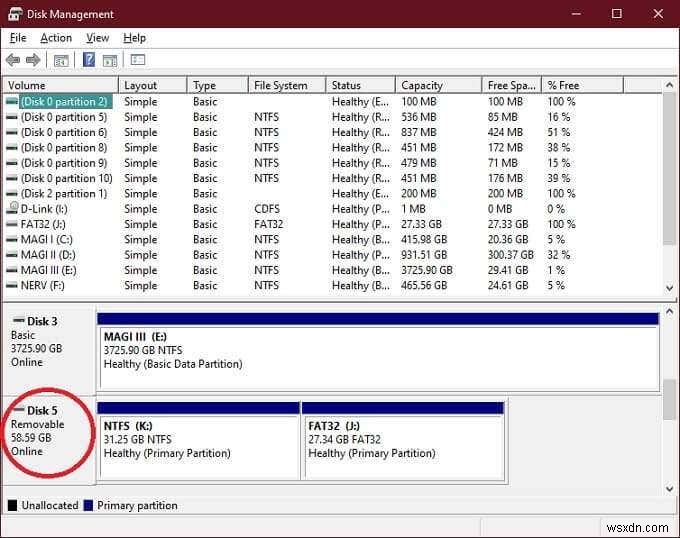Screen dimensions: 680x538
Task: Select the (Disk 2 partition 1) volume
Action: (64, 194)
